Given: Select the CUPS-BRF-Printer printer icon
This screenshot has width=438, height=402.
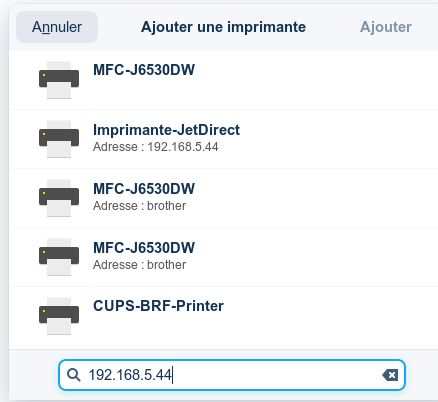Looking at the screenshot, I should 59,316.
